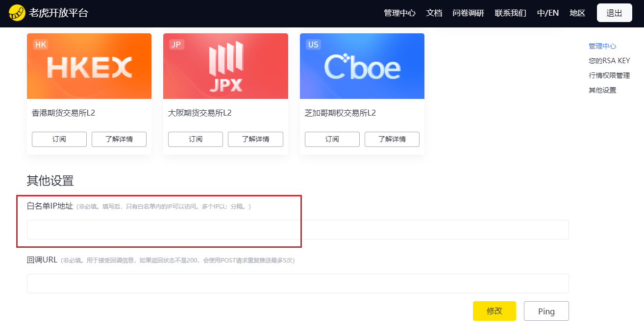
Task: Open the 地区 region menu
Action: click(577, 13)
